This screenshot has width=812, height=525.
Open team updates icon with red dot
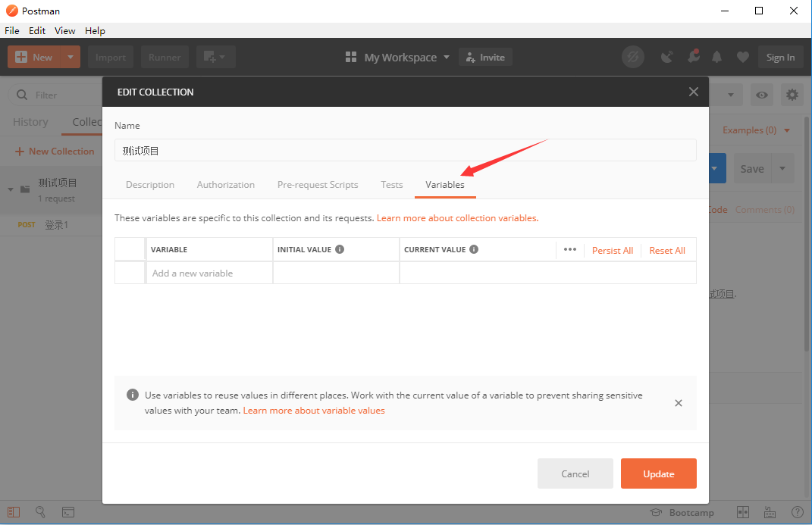(693, 56)
